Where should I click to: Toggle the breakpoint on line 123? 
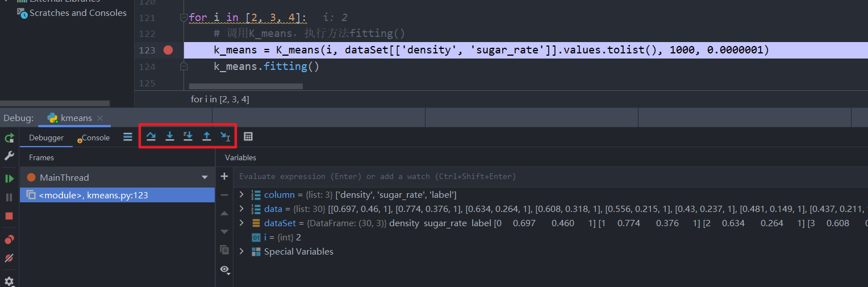tap(168, 50)
